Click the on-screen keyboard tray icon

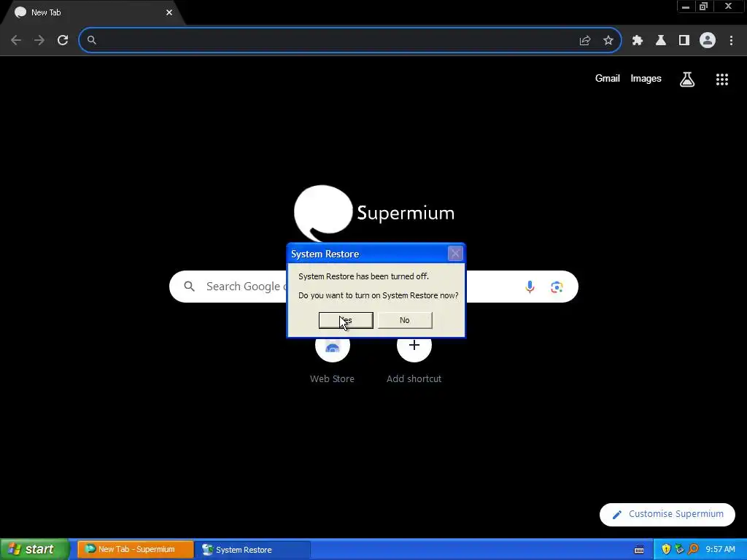[639, 550]
